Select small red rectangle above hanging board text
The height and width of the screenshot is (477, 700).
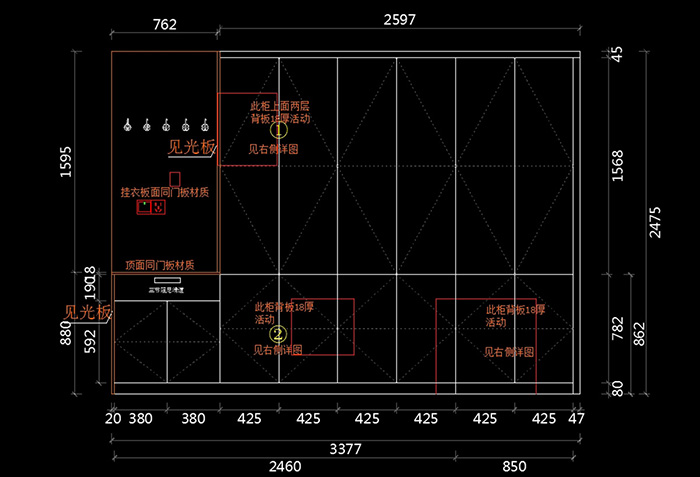tap(174, 179)
